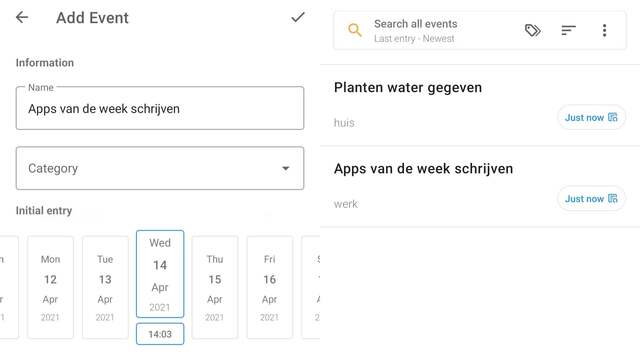Open the Planten water gegeven event
Image resolution: width=640 pixels, height=360 pixels.
[480, 105]
